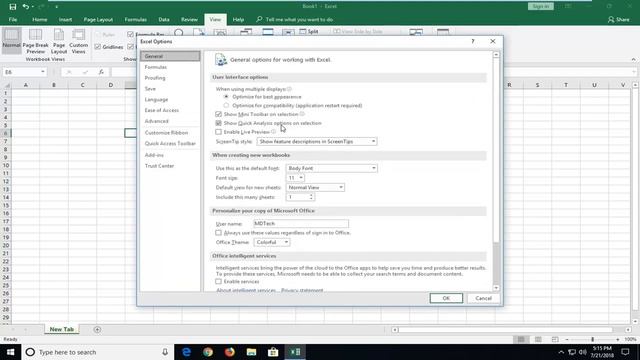This screenshot has height=360, width=640.
Task: Click Page Break Preview icon in status bar
Action: click(x=555, y=339)
